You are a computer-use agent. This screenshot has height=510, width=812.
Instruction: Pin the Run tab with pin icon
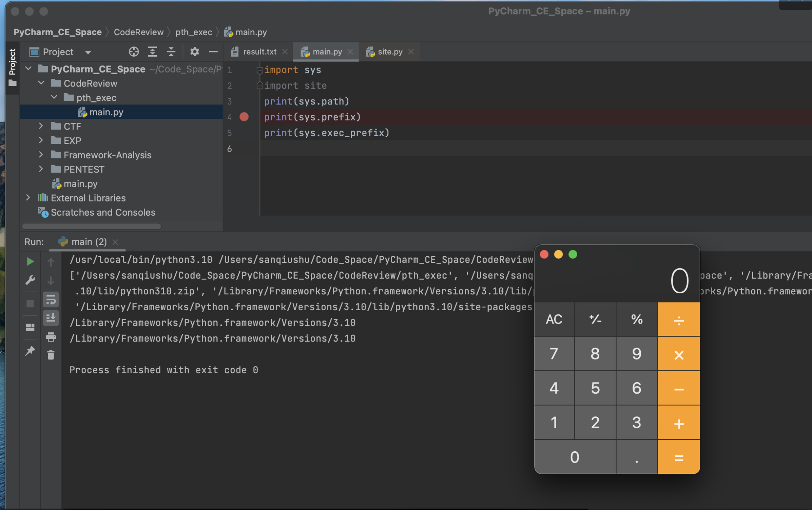click(30, 351)
